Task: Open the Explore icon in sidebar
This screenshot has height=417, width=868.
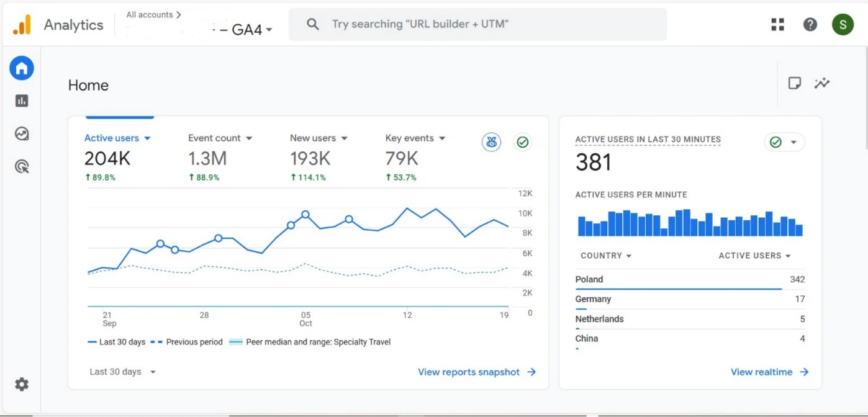Action: 22,133
